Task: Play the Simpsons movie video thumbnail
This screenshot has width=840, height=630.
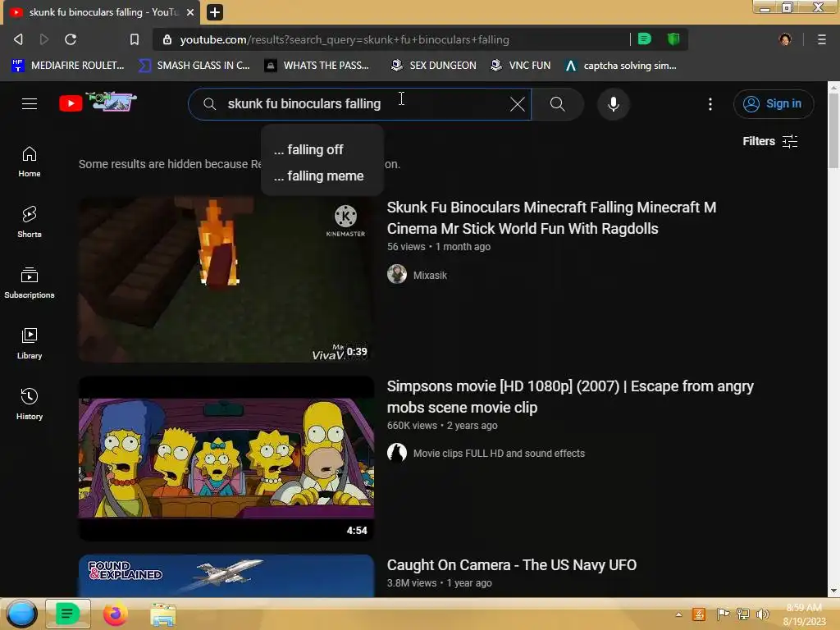Action: (x=226, y=459)
